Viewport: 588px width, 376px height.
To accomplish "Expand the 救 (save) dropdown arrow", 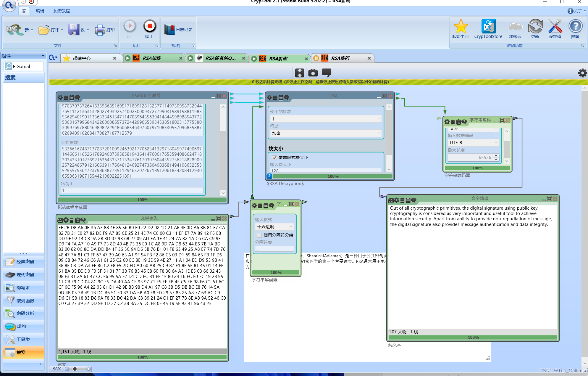I will pyautogui.click(x=88, y=30).
